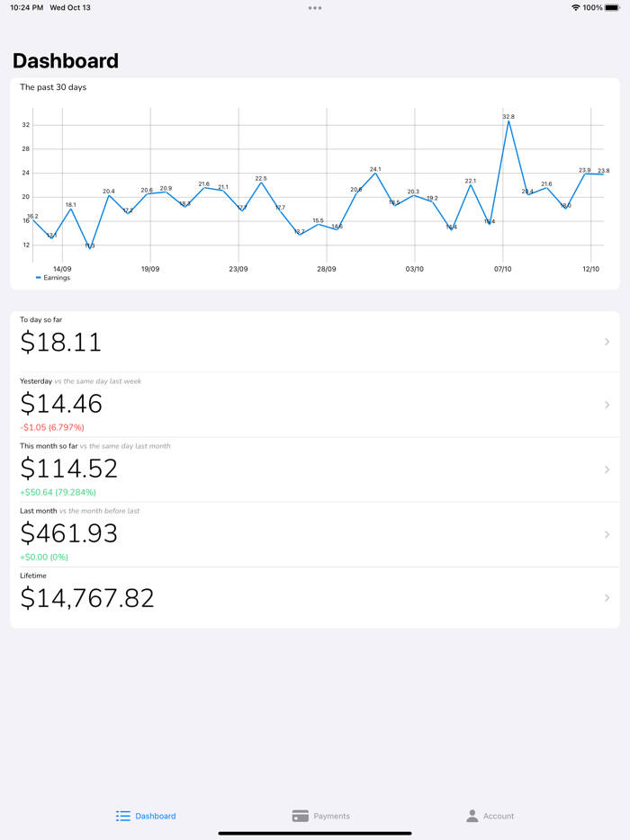The image size is (630, 840).
Task: Tap the battery icon in the status bar
Action: pos(614,7)
